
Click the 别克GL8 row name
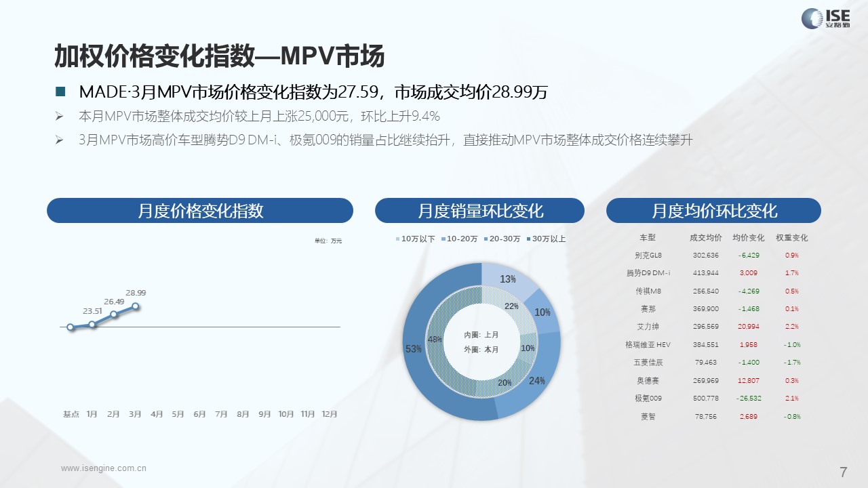[x=648, y=256]
